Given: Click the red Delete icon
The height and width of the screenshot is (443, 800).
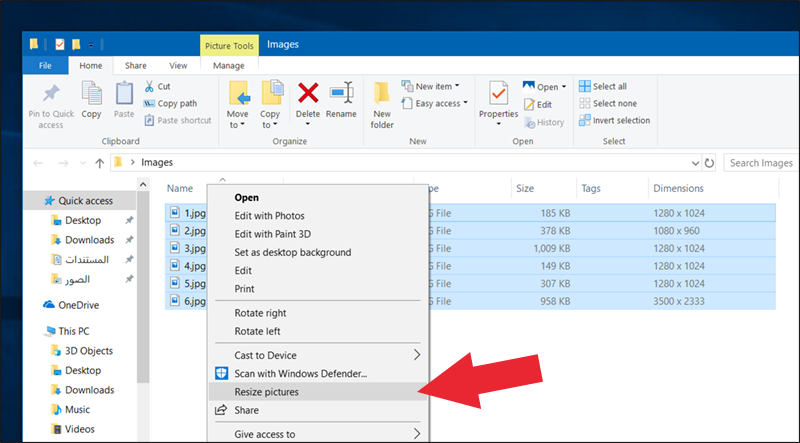Looking at the screenshot, I should (308, 93).
